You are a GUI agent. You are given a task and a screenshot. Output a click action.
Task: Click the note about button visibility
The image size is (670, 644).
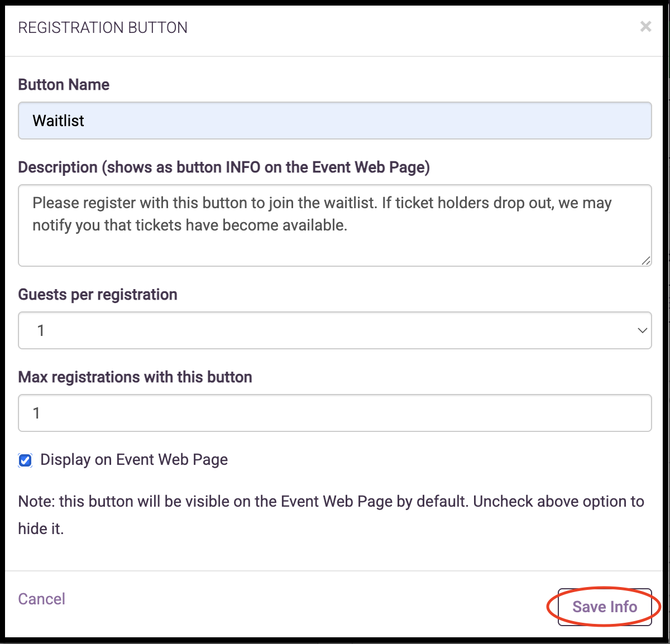331,502
